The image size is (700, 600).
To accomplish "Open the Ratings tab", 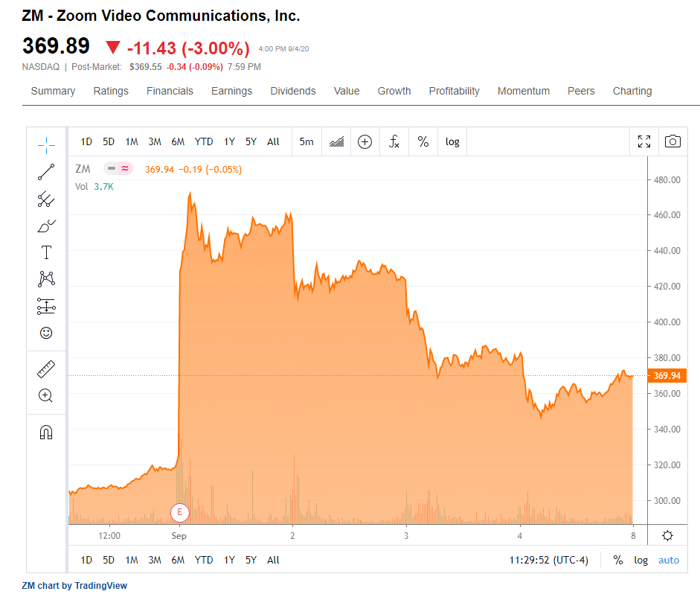I will pos(111,91).
